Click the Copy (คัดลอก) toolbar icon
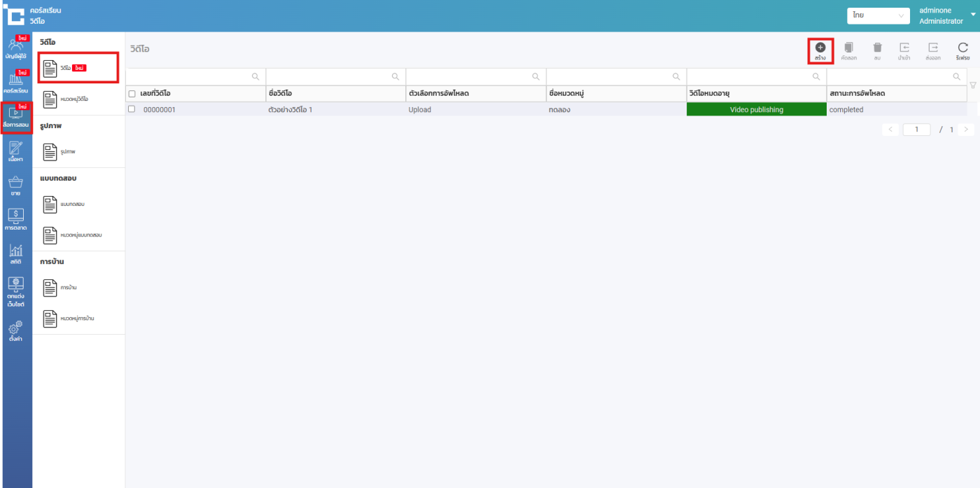The height and width of the screenshot is (488, 980). click(848, 48)
